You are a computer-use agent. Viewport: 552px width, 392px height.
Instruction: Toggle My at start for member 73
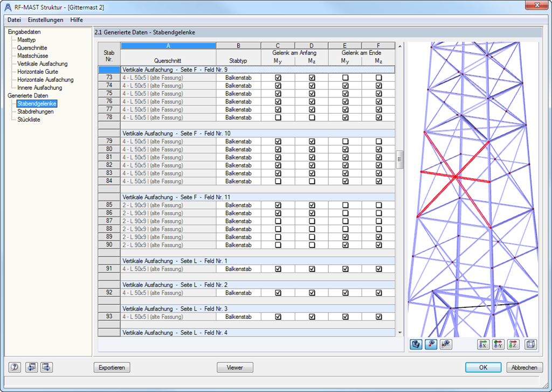(x=278, y=78)
